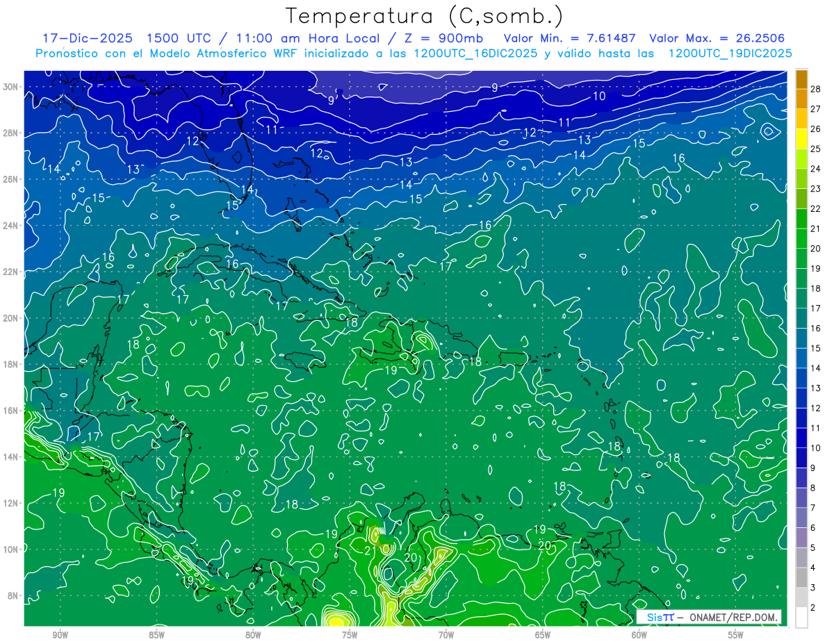
Task: Click the '60W' longitude axis label
Action: tap(639, 635)
